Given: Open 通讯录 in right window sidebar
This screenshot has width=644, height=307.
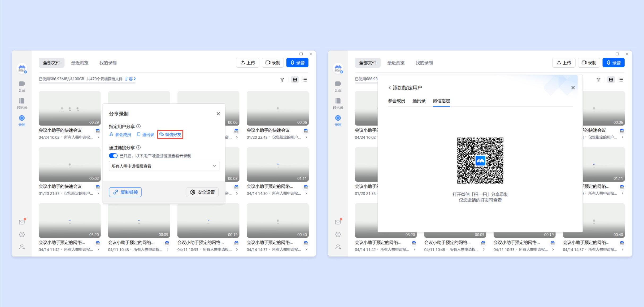Looking at the screenshot, I should [x=338, y=104].
